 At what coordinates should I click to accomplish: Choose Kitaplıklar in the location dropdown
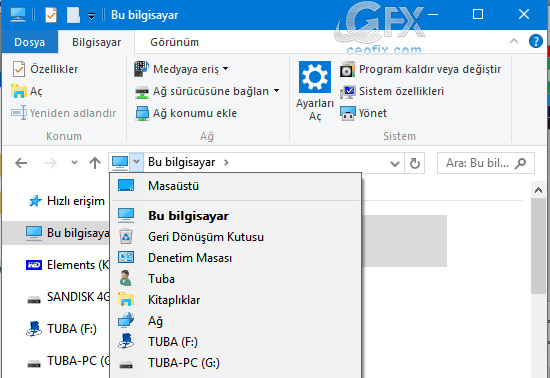pos(236,300)
